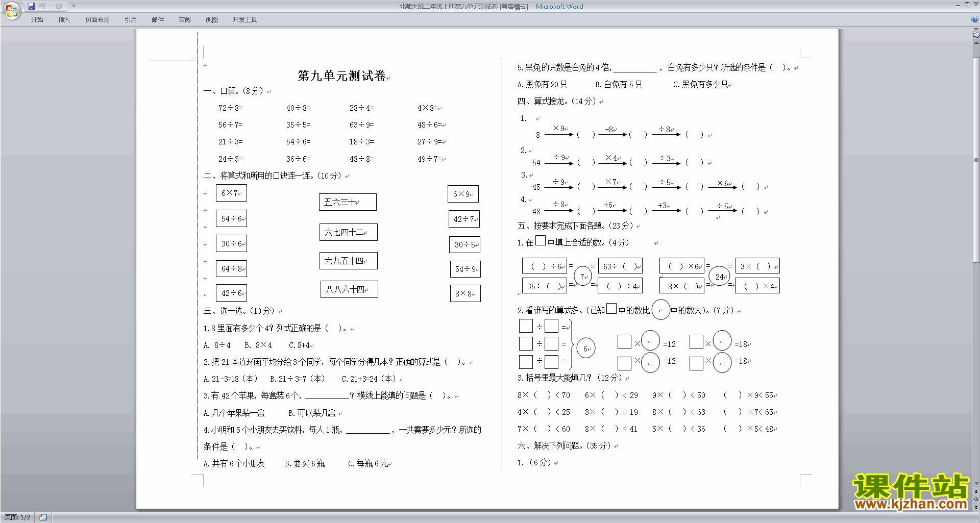
Task: Click the macro recording status bar icon
Action: coord(43,517)
